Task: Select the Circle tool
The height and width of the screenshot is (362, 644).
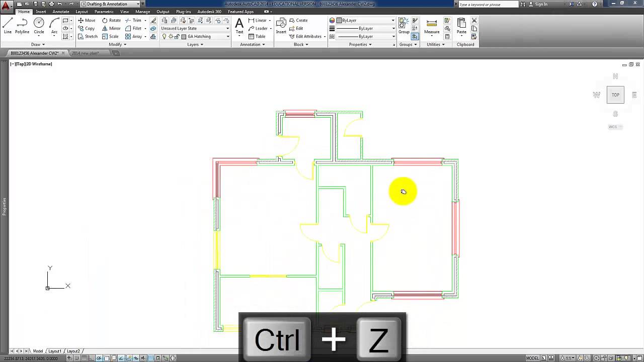Action: (x=39, y=26)
